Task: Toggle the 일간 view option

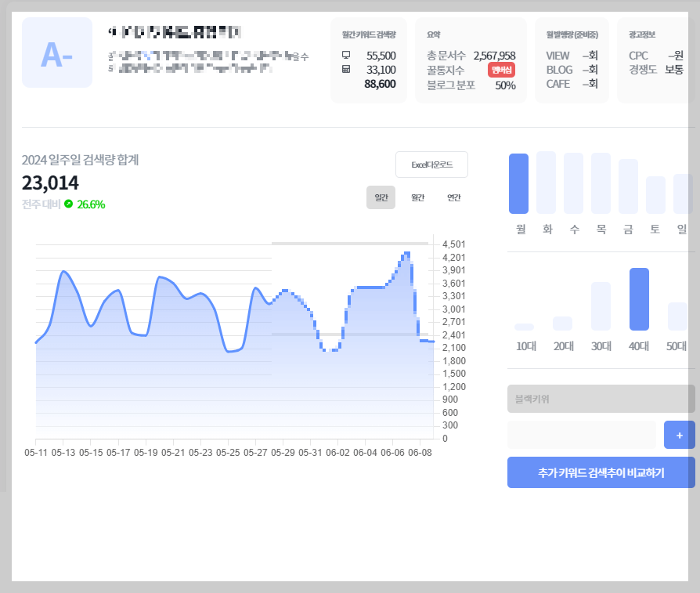Action: (381, 197)
